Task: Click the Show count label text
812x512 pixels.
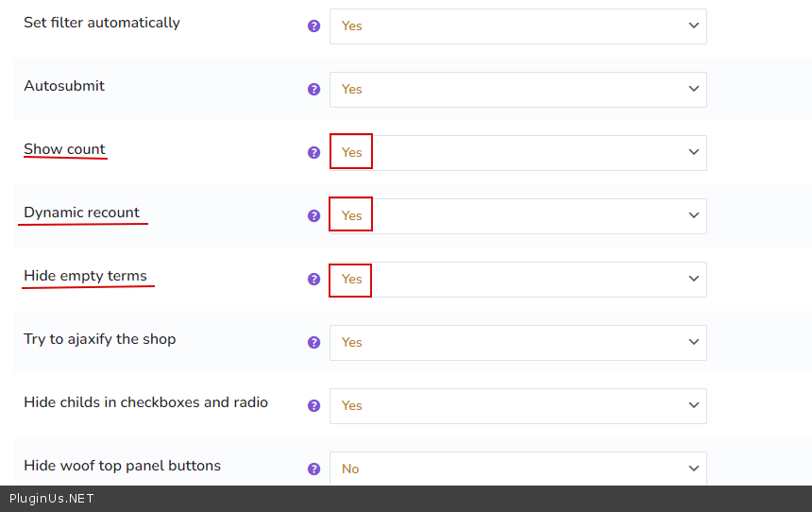Action: [x=64, y=149]
